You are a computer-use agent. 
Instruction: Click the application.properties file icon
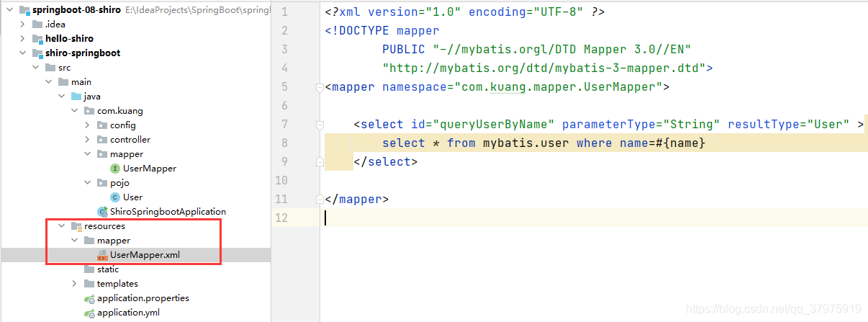(x=89, y=298)
